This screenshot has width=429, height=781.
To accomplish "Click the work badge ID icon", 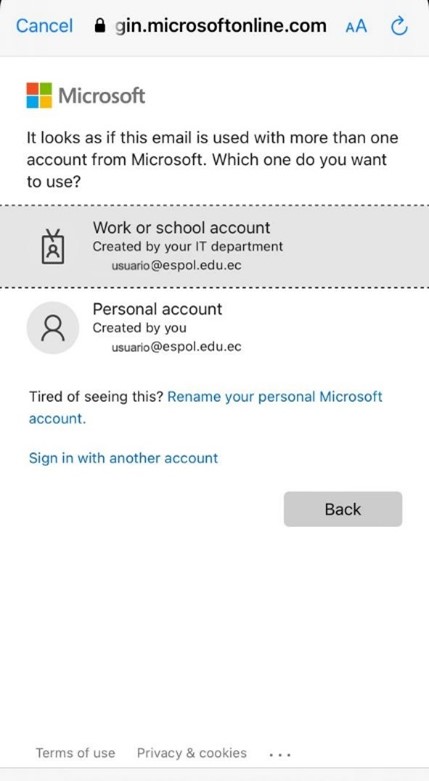I will (53, 247).
